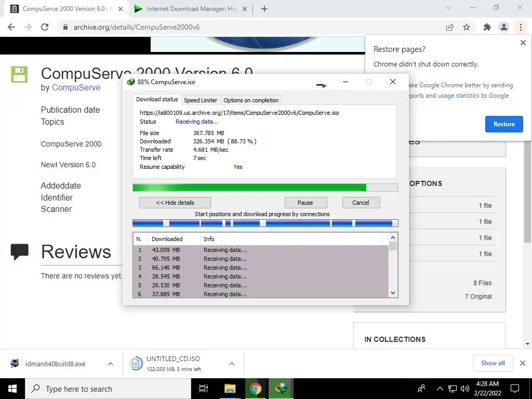Click the taskbar clock showing 4:28 AM
This screenshot has height=399, width=532.
(487, 389)
